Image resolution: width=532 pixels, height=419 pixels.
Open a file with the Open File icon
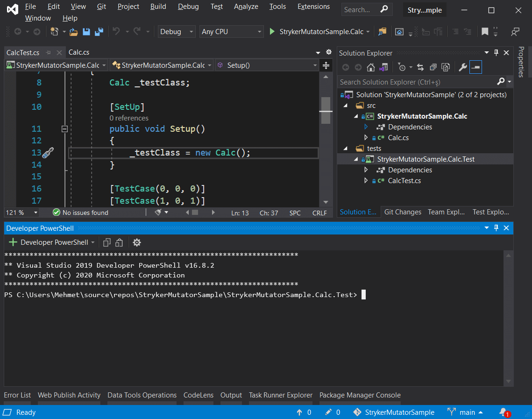(x=74, y=32)
